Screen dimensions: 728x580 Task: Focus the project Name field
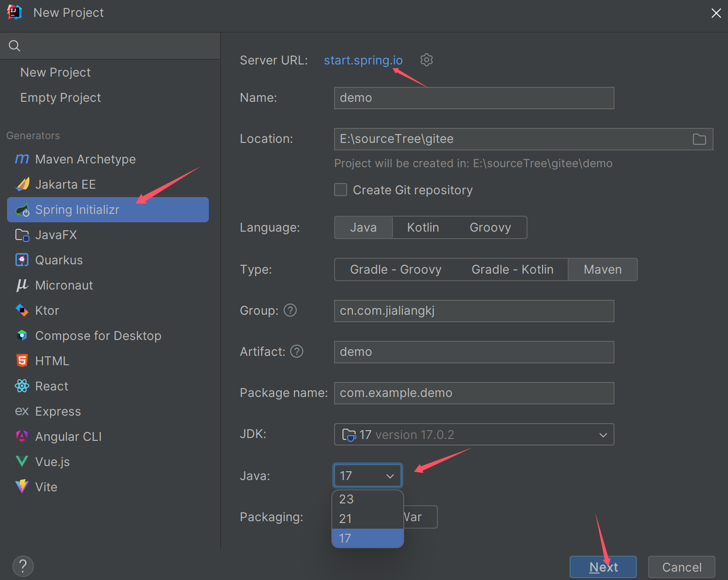(x=474, y=98)
